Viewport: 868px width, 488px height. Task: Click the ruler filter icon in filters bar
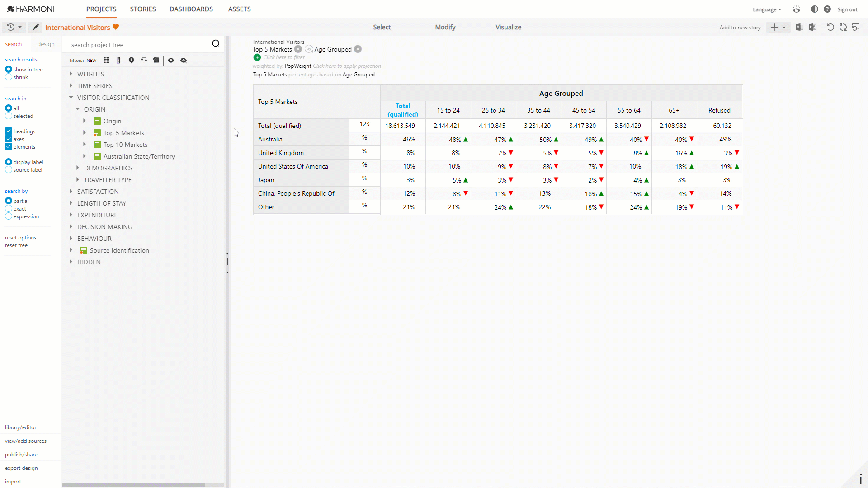119,60
